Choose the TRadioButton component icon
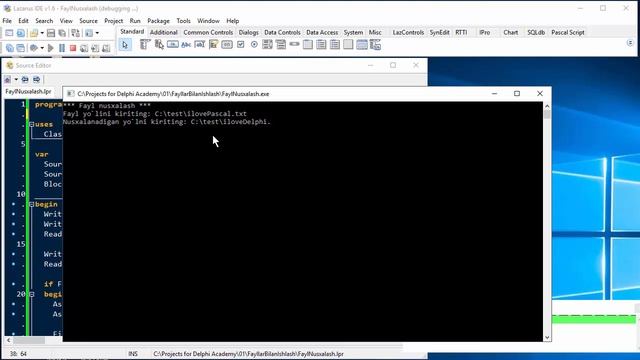 click(254, 44)
